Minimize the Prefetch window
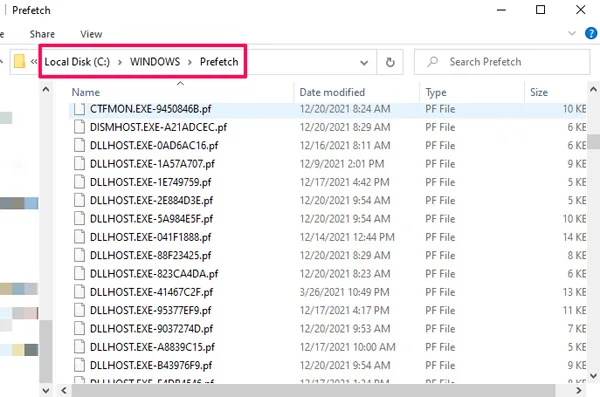Viewport: 600px width, 397px height. click(x=501, y=10)
